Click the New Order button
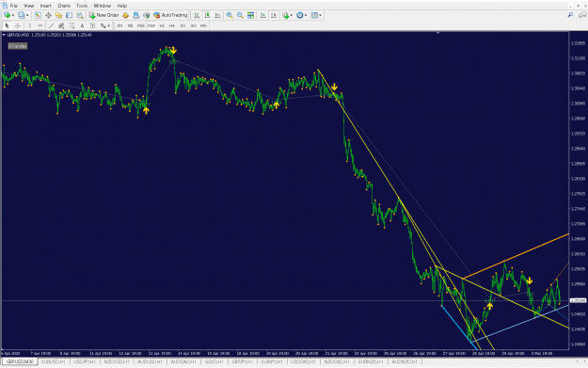Screen dimensions: 588x368 [103, 15]
